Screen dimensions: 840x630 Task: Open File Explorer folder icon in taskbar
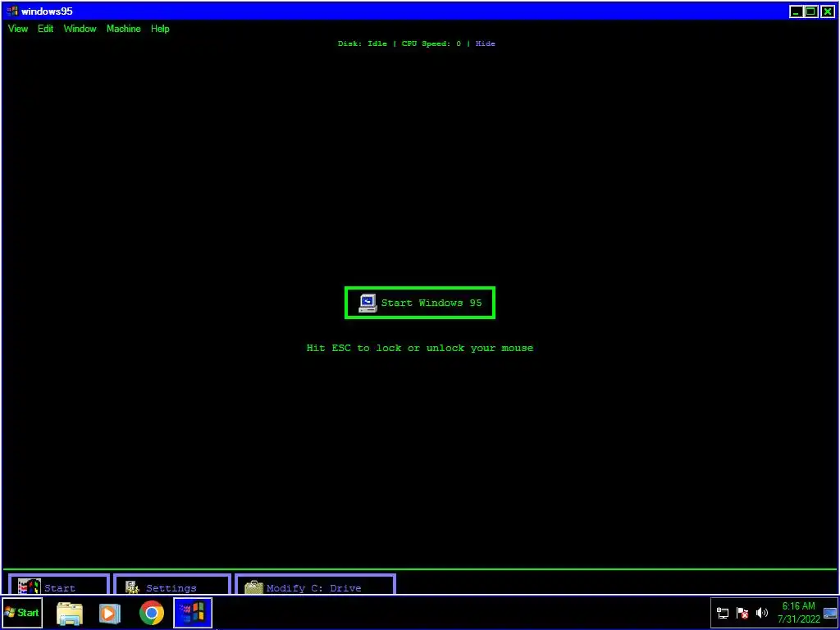(70, 614)
